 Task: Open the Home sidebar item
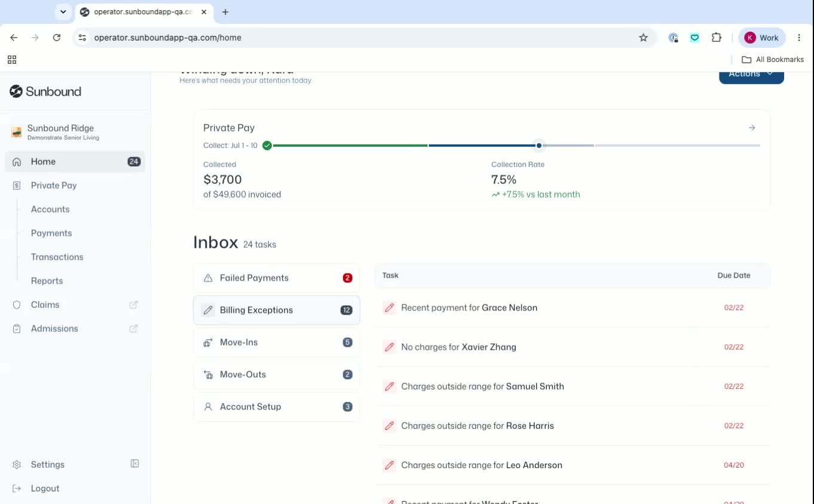pos(75,161)
